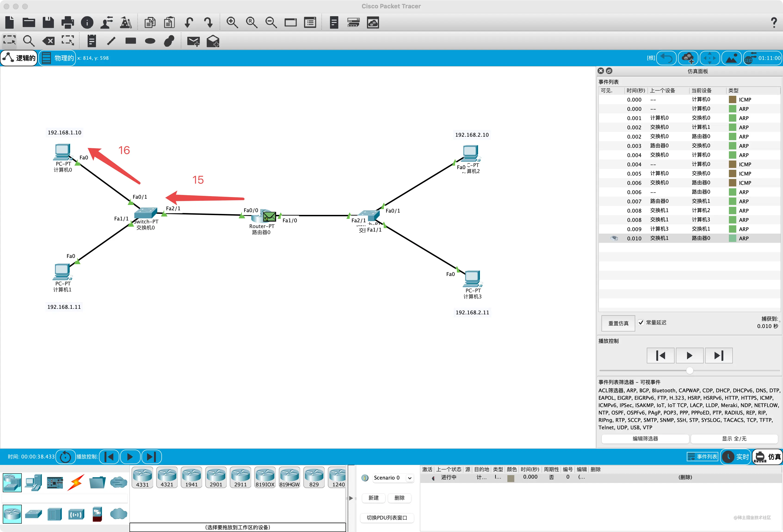Select the Draw Ellipse tool

click(x=150, y=41)
